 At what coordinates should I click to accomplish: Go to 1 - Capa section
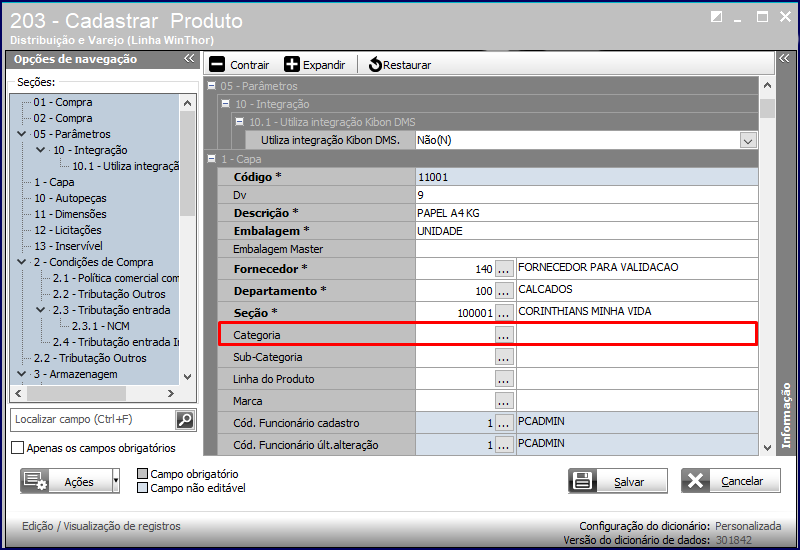[54, 182]
